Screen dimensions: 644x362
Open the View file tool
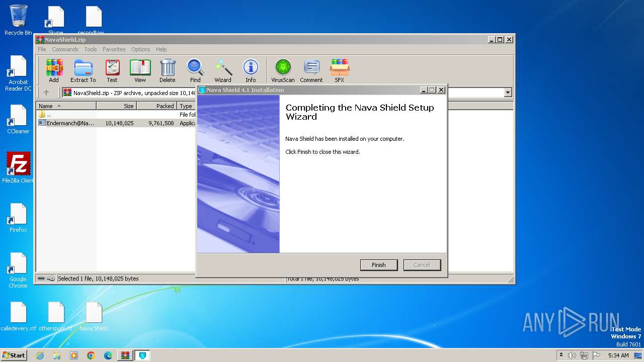pyautogui.click(x=140, y=70)
